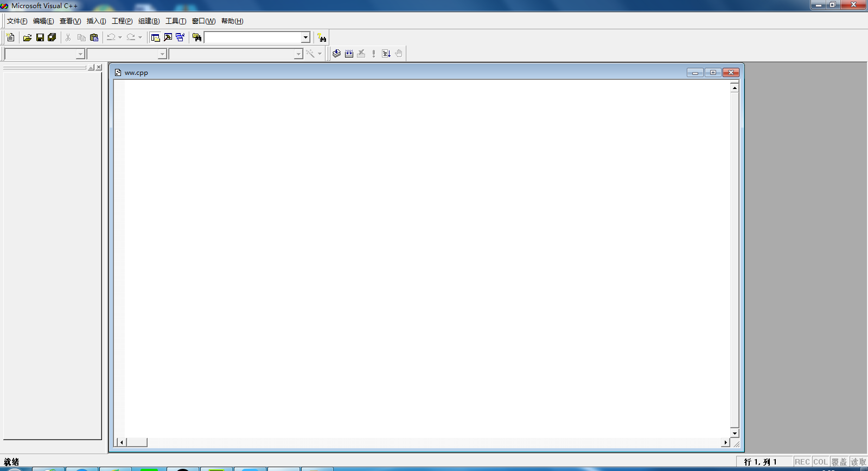Click the Compile icon

point(337,53)
